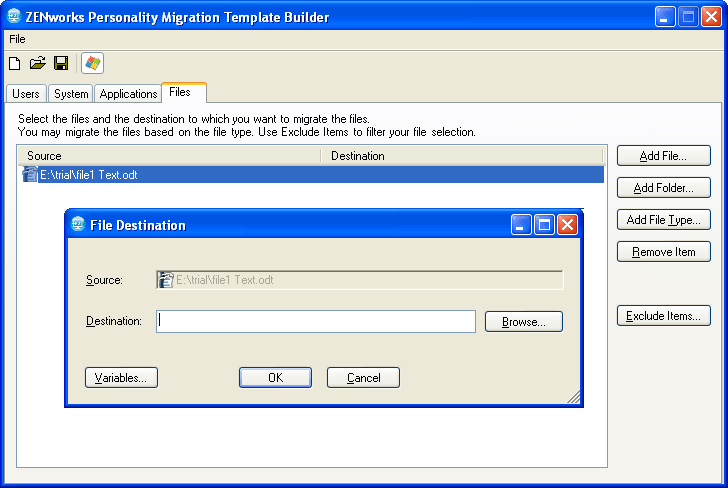Click the Remove Item button
Screen dimensions: 728x488
coord(663,252)
